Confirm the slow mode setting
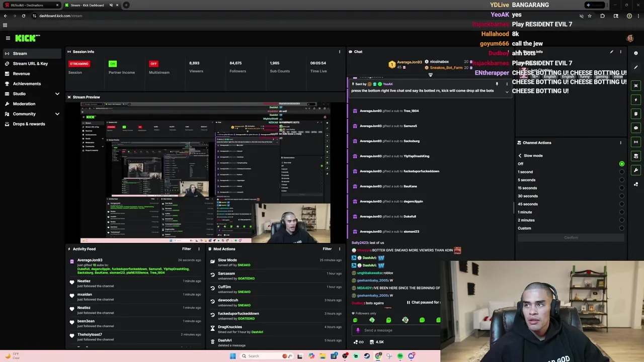Viewport: 644px width, 362px height. pyautogui.click(x=571, y=237)
